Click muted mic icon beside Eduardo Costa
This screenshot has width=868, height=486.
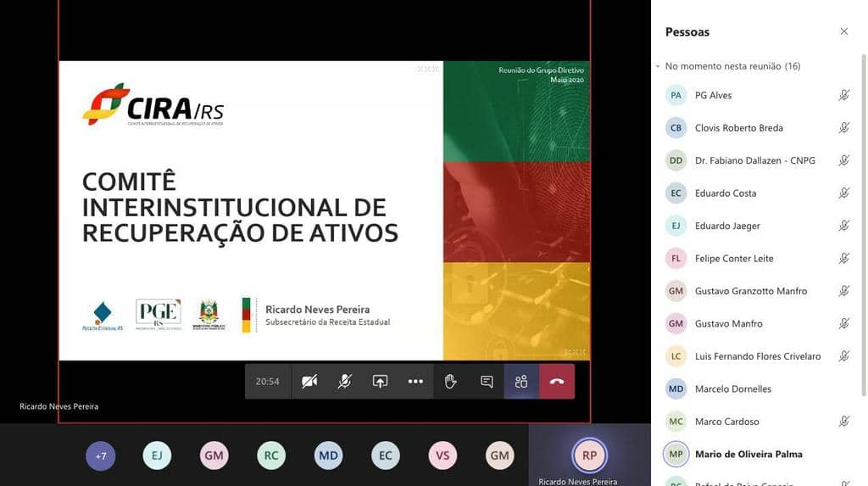click(x=843, y=193)
